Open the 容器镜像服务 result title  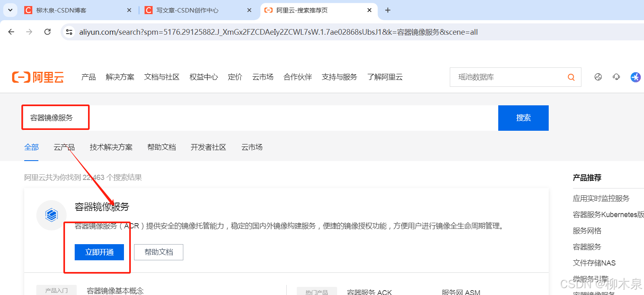tap(102, 207)
